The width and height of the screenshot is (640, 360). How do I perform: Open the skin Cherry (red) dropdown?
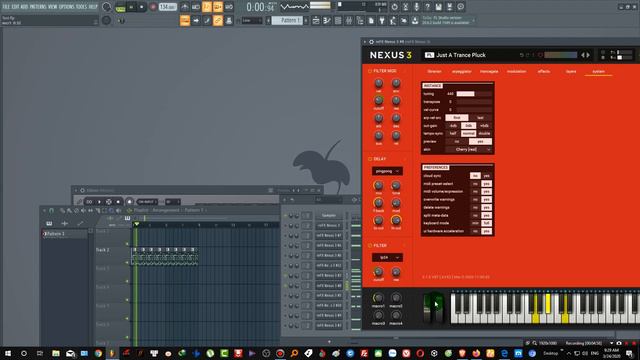[x=468, y=149]
